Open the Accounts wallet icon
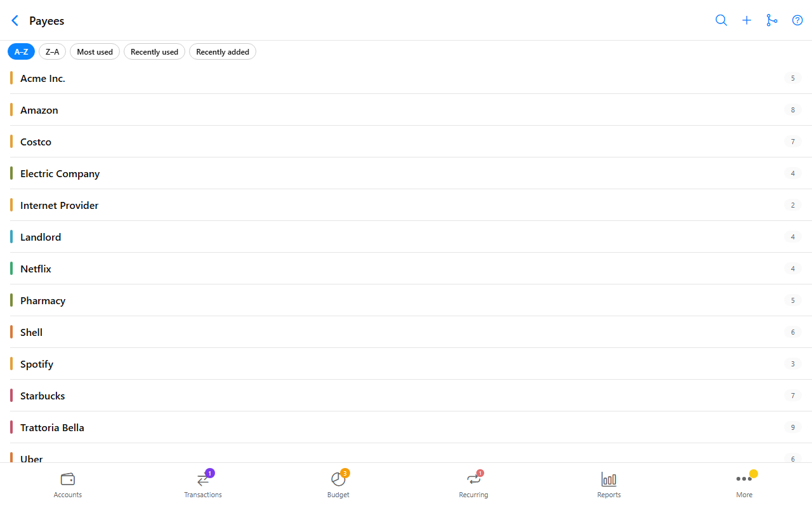This screenshot has width=812, height=508. pos(68,479)
